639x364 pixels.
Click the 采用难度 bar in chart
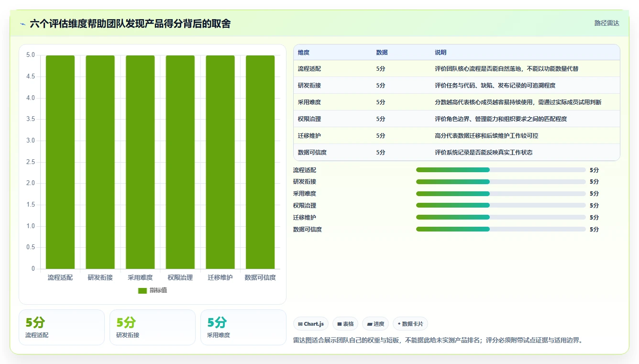[x=140, y=162]
